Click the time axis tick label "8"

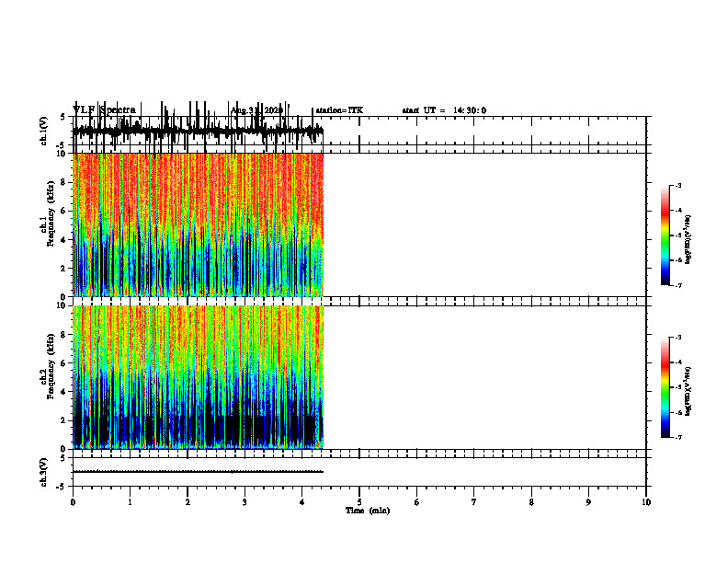tap(531, 502)
